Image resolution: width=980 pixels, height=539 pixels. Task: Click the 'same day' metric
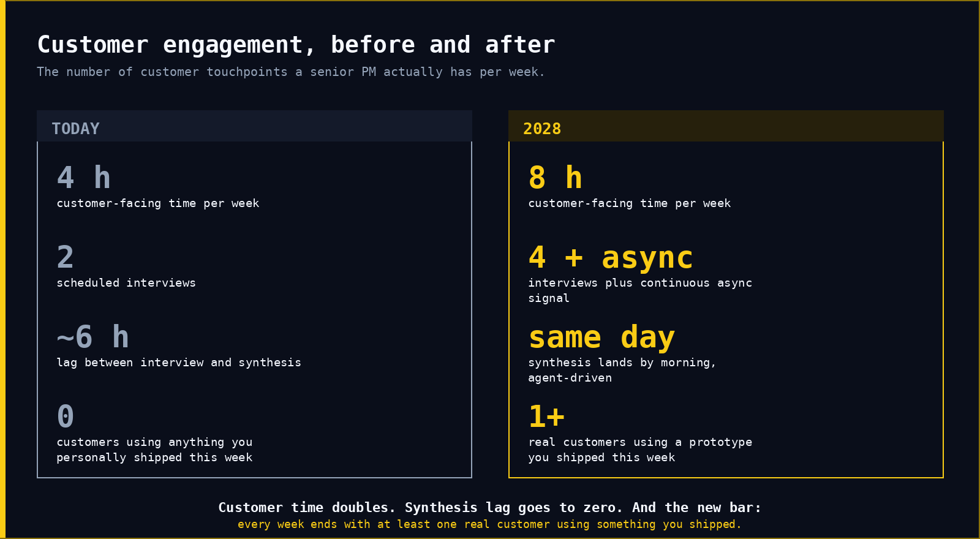(x=601, y=337)
